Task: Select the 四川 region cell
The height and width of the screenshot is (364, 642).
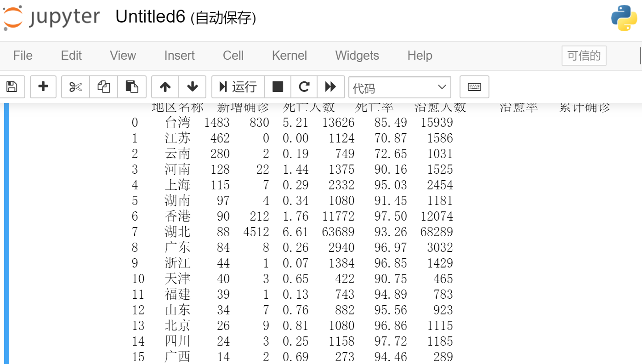Action: [x=177, y=341]
